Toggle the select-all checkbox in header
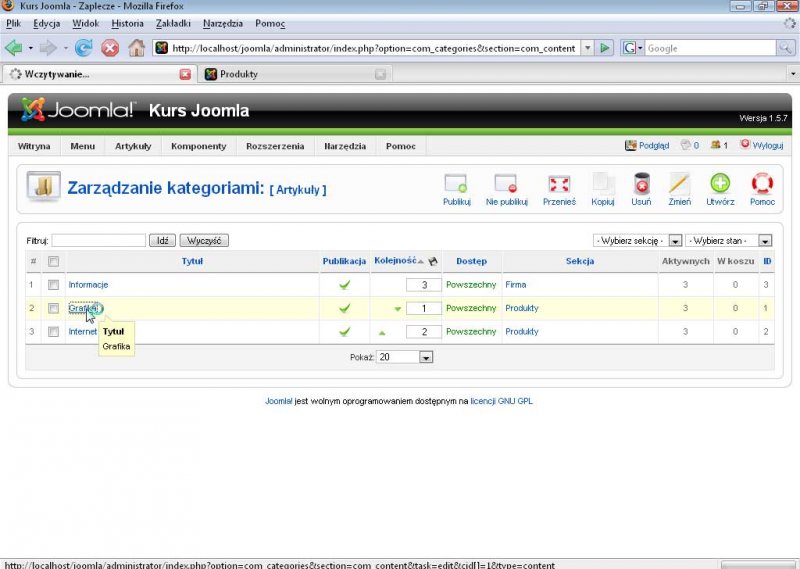800x569 pixels. 53,262
